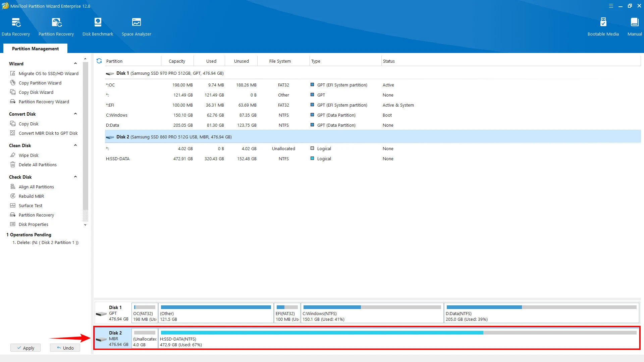Click Copy Disk icon under Convert Disk

(x=13, y=124)
